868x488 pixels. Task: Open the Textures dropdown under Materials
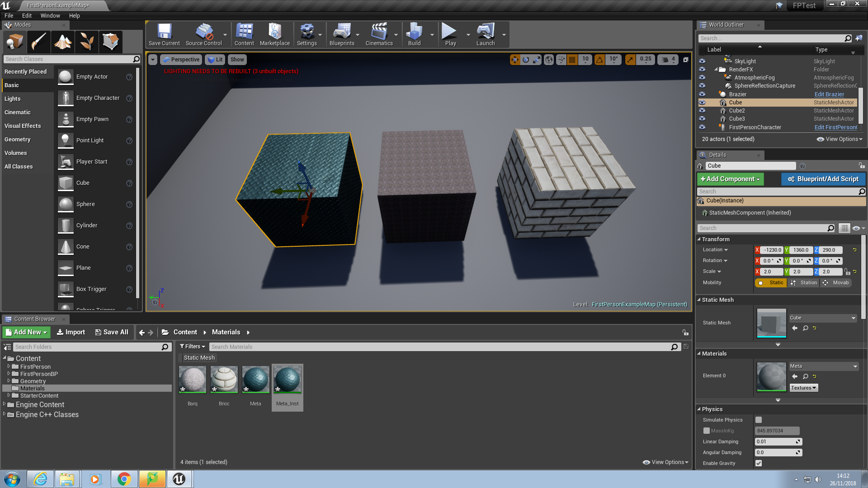coord(803,388)
